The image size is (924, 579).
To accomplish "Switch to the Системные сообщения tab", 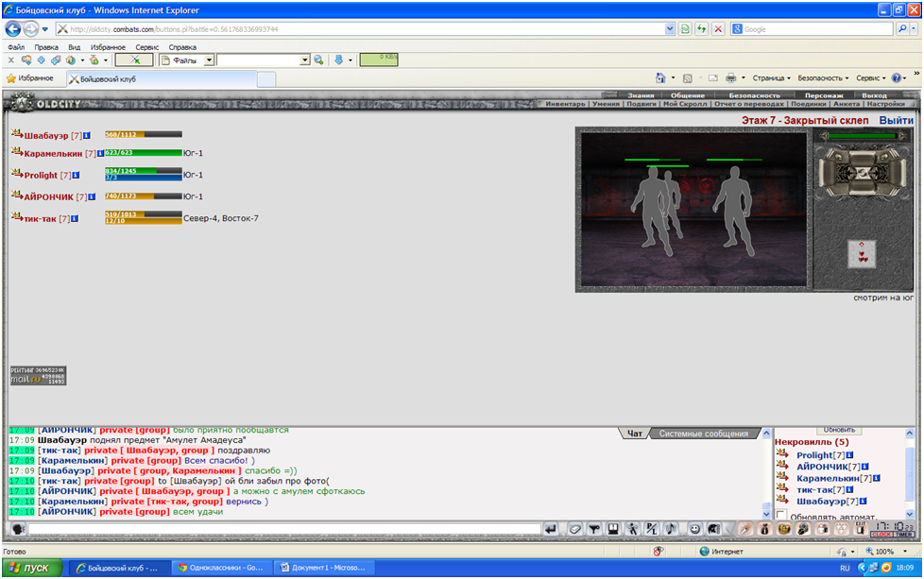I will point(704,434).
